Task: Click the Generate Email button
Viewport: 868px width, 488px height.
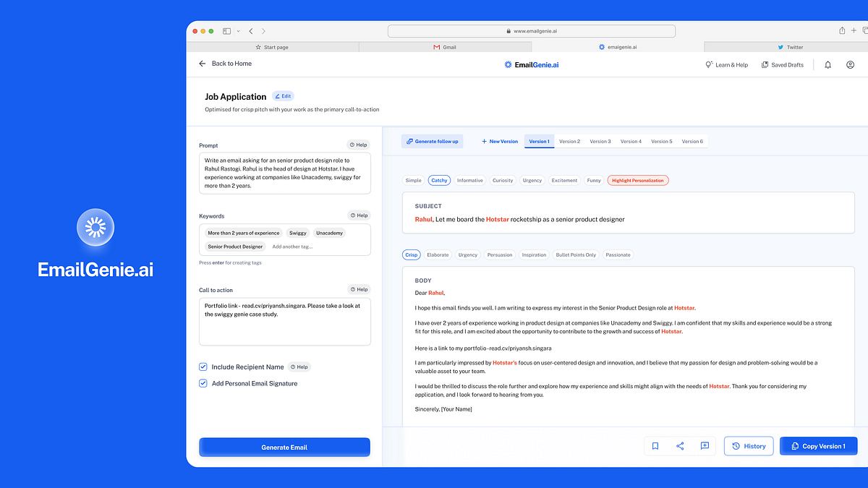Action: 284,447
